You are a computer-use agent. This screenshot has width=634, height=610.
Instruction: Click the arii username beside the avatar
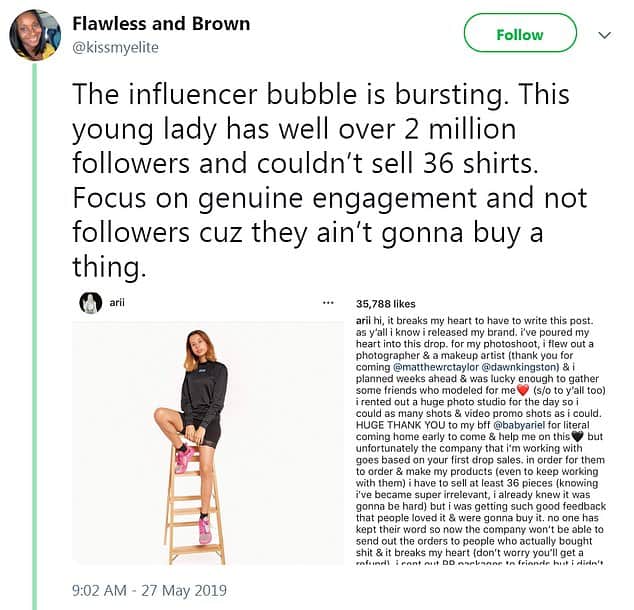click(115, 303)
